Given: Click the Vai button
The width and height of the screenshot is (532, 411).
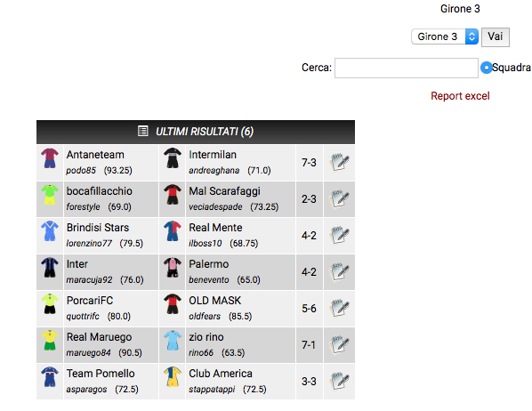Looking at the screenshot, I should coord(496,36).
